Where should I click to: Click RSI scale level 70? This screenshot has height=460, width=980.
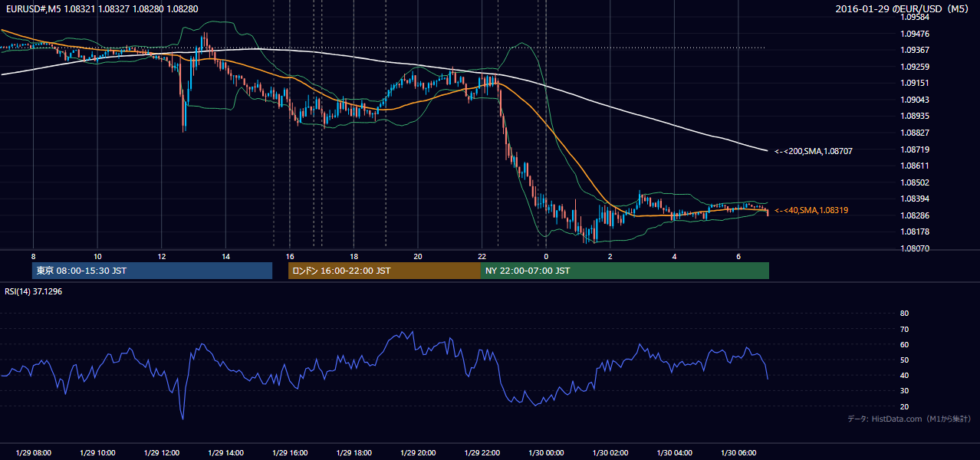click(904, 329)
